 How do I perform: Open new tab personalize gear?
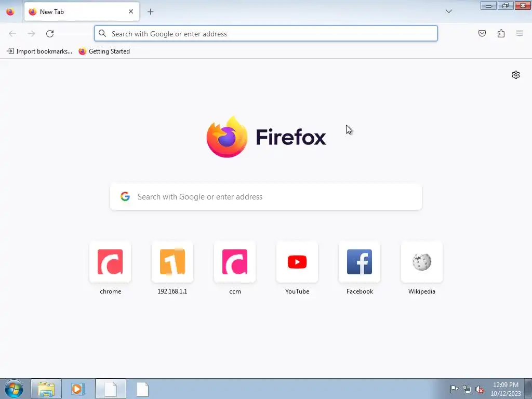click(516, 75)
